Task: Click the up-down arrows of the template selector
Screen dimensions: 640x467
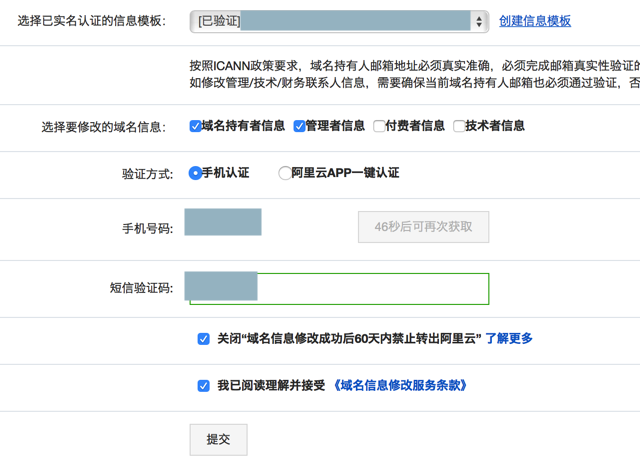Action: point(479,21)
